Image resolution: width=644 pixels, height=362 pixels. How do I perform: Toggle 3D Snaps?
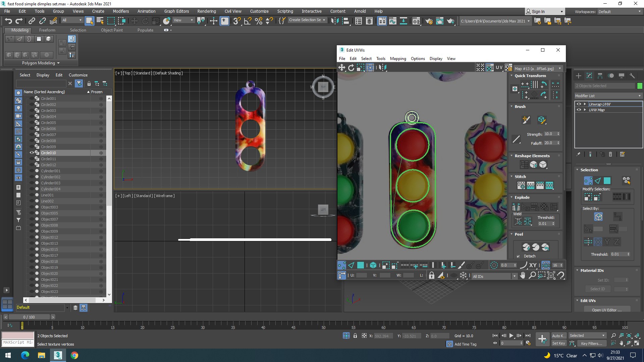[x=237, y=21]
